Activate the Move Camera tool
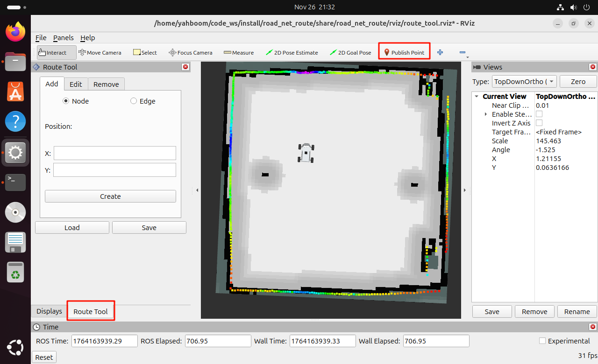Screen dimensions: 598x364 pos(100,53)
